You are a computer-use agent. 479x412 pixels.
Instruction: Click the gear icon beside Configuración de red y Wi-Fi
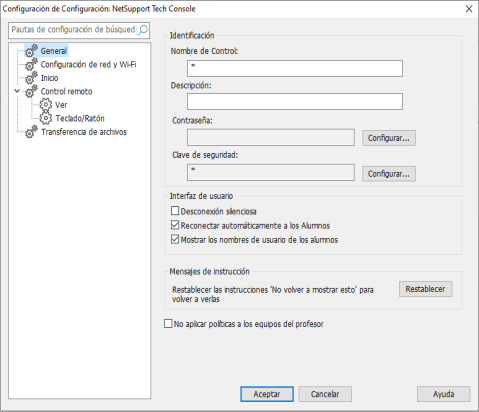pos(31,64)
